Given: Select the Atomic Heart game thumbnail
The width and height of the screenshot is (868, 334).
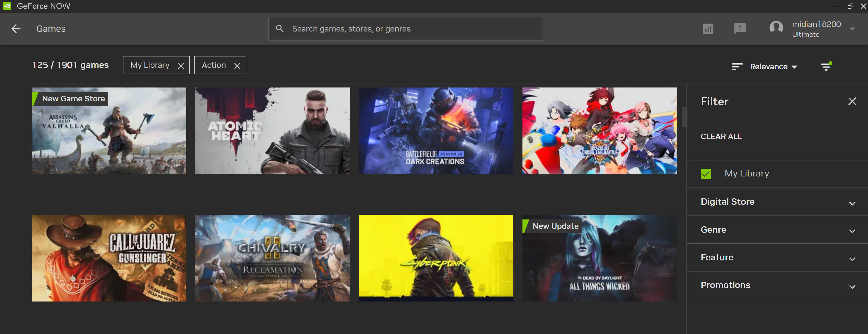Looking at the screenshot, I should point(272,131).
